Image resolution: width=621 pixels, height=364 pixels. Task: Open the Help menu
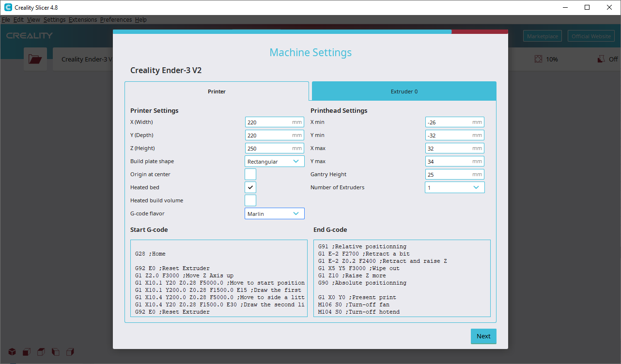click(141, 20)
